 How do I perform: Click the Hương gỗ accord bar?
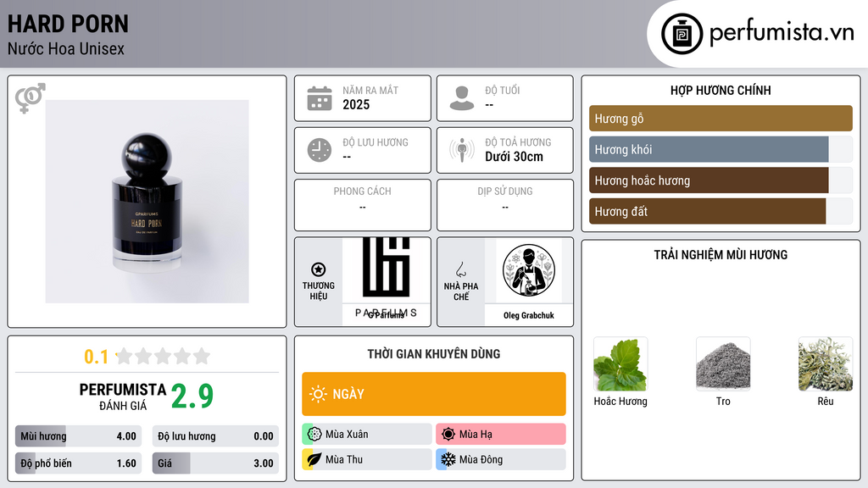721,119
